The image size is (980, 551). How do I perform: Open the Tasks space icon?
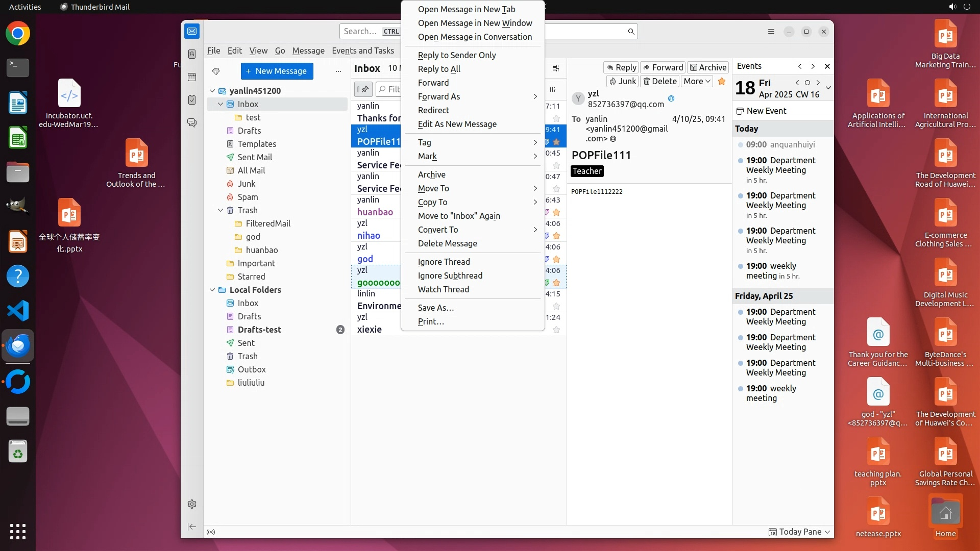click(192, 100)
